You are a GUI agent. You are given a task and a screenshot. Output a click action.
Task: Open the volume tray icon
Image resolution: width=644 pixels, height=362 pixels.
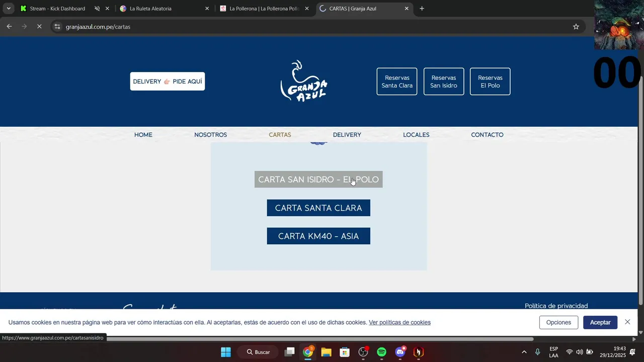click(579, 352)
